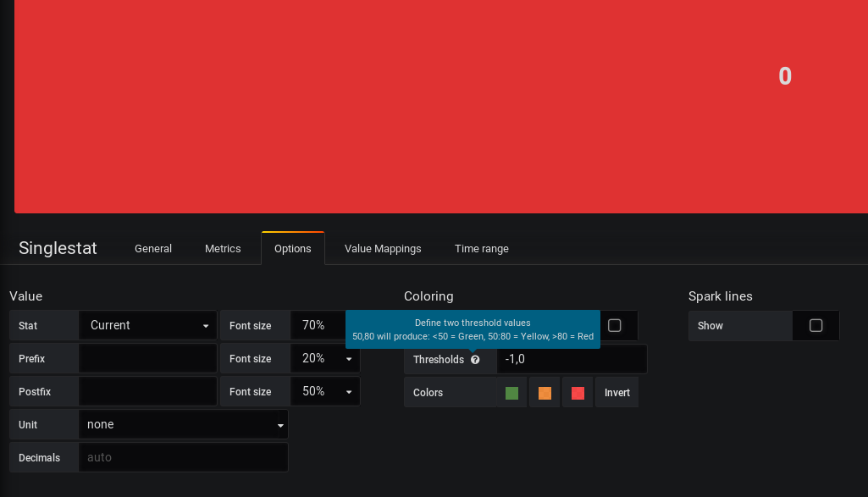This screenshot has width=868, height=497.
Task: Select the Options tab
Action: (292, 248)
